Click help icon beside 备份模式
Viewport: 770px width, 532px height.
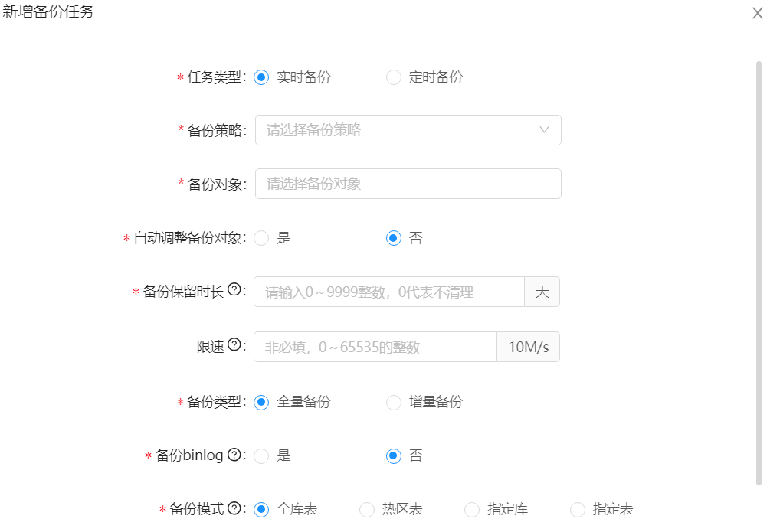click(234, 508)
